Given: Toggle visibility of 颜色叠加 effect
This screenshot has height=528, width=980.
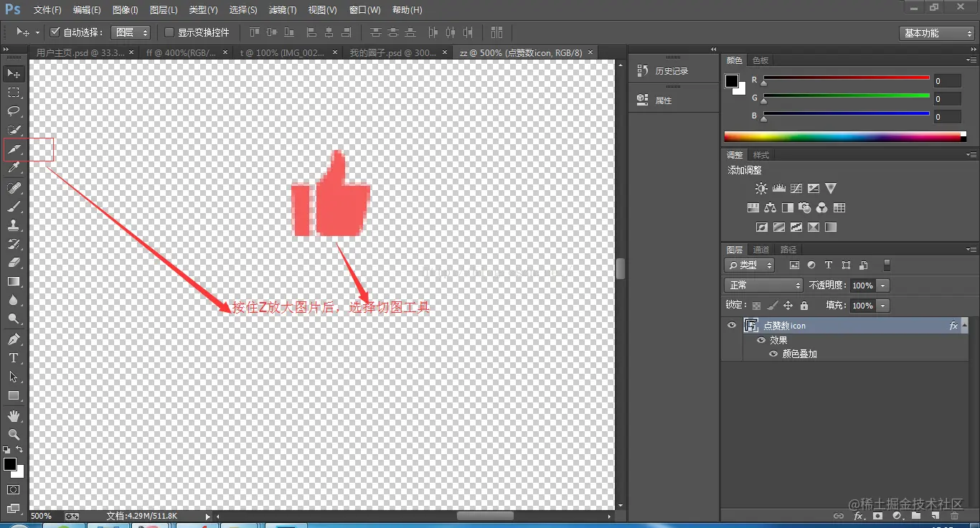Looking at the screenshot, I should point(773,354).
